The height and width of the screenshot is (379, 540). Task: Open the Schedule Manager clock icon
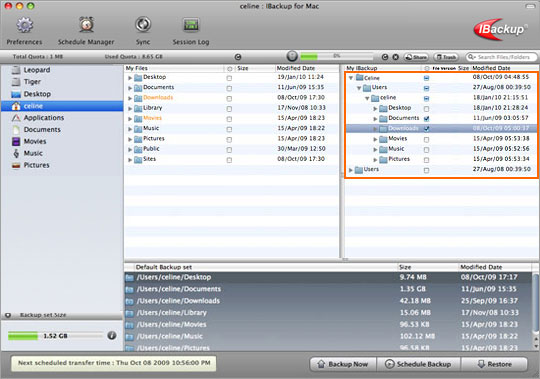[86, 24]
